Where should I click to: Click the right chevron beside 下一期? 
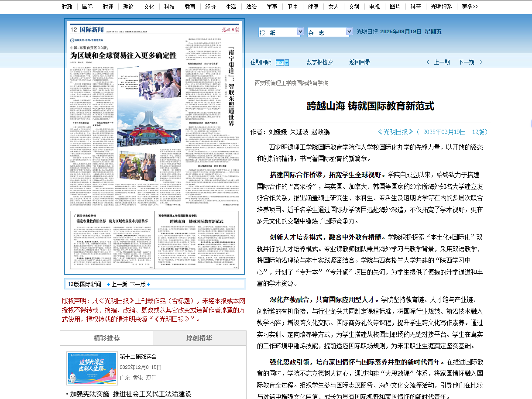click(x=481, y=62)
